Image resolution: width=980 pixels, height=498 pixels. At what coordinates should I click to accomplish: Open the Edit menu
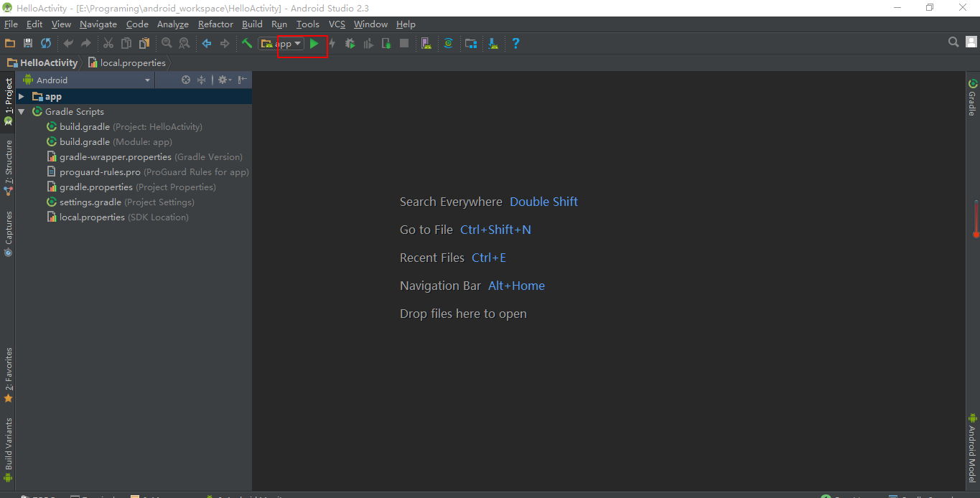click(34, 24)
